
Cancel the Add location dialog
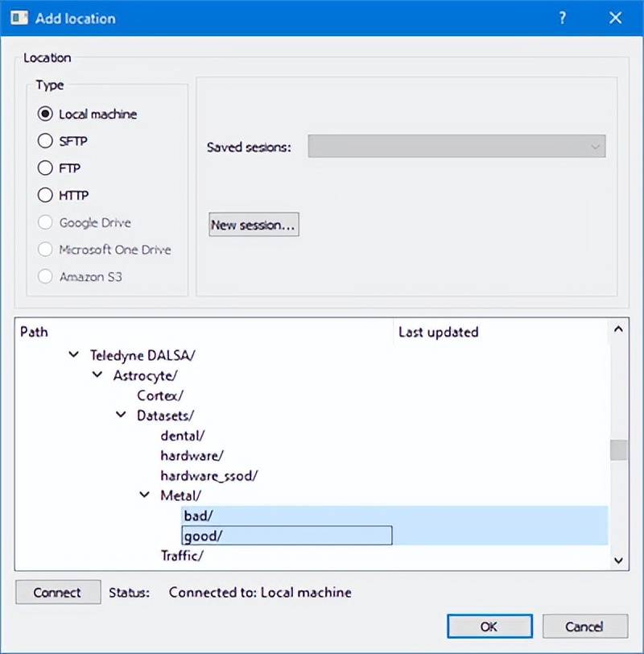[584, 627]
